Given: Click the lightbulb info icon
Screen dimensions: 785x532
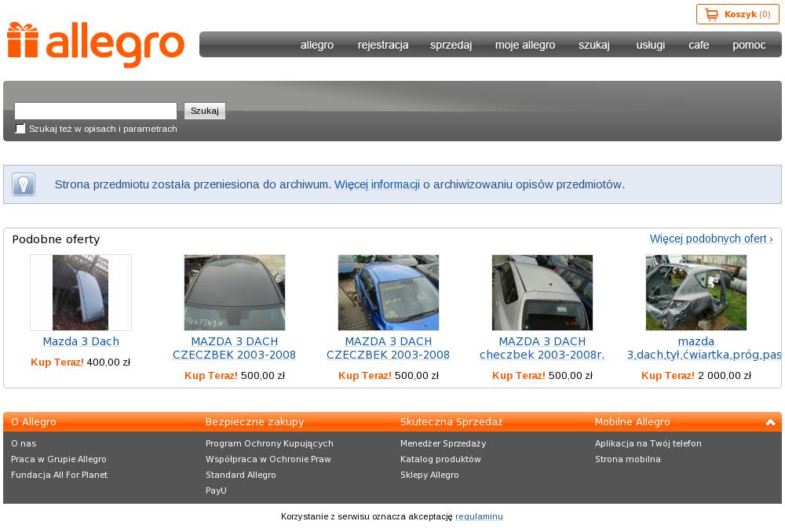Looking at the screenshot, I should [24, 184].
